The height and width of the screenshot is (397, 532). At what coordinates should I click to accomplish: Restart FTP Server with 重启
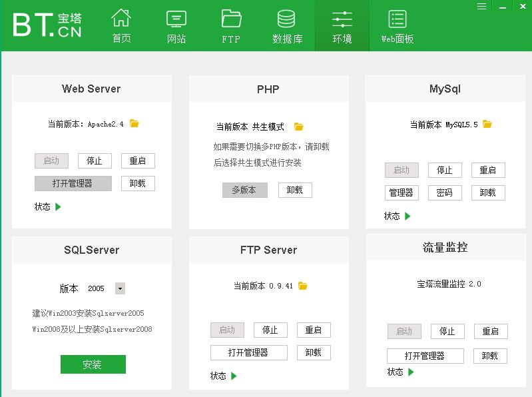coord(314,330)
